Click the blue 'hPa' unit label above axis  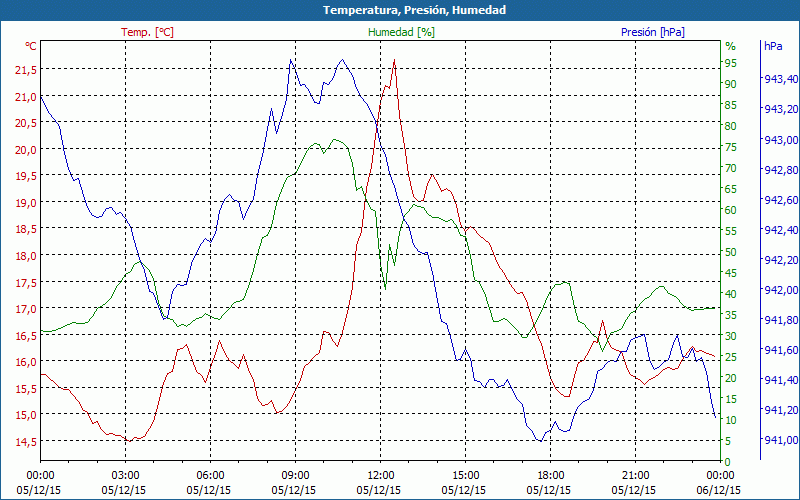(773, 46)
